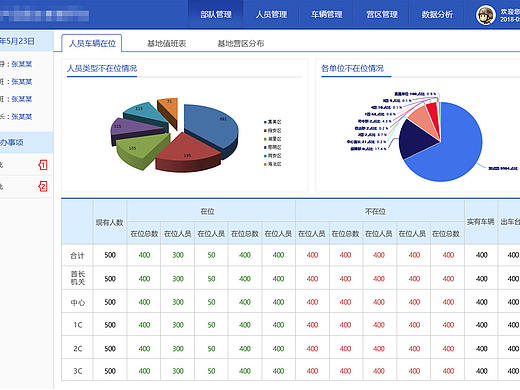Select the 中心 row label
Viewport: 520px width, 390px height.
pos(77,302)
